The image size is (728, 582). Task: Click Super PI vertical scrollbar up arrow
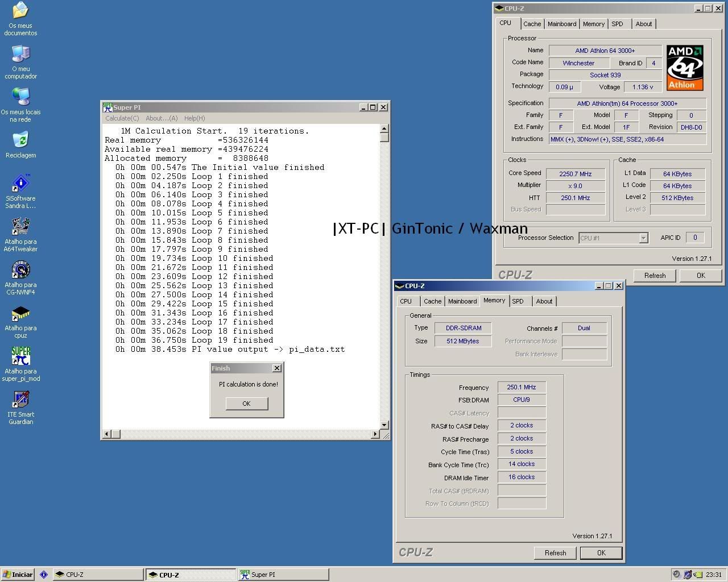click(384, 128)
